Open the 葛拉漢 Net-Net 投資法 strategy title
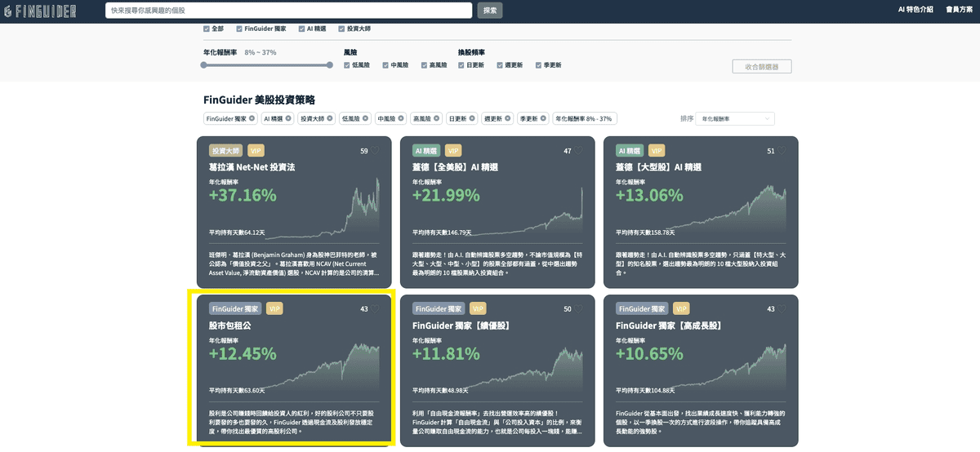 click(x=252, y=167)
